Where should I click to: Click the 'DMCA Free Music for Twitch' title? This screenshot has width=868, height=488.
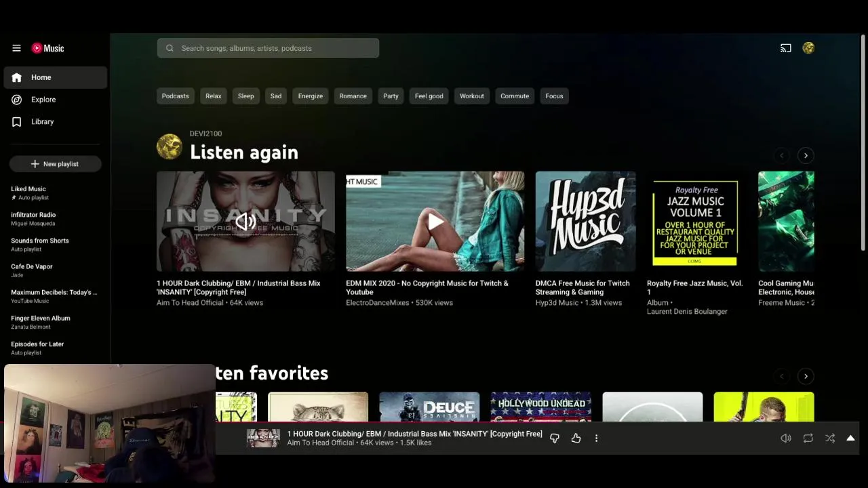pyautogui.click(x=583, y=287)
